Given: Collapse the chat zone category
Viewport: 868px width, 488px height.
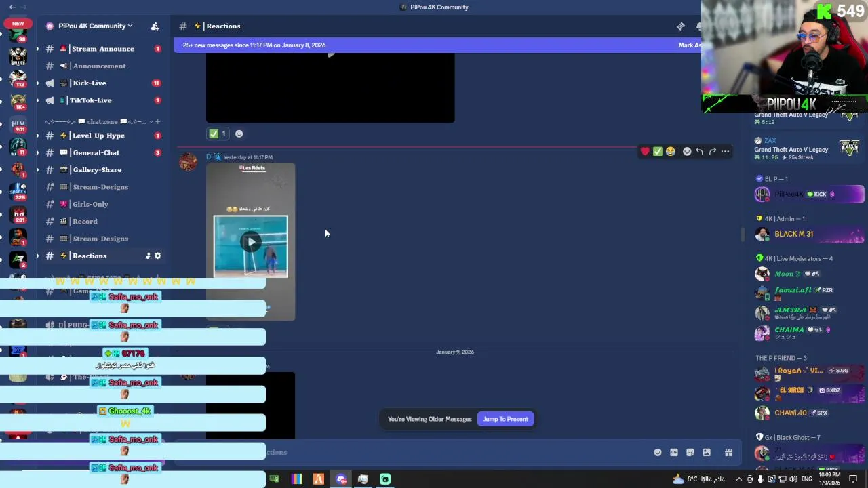Looking at the screenshot, I should 95,121.
